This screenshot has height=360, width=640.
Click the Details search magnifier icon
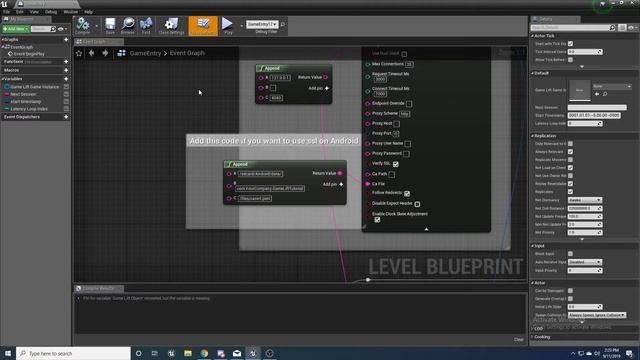tap(612, 28)
